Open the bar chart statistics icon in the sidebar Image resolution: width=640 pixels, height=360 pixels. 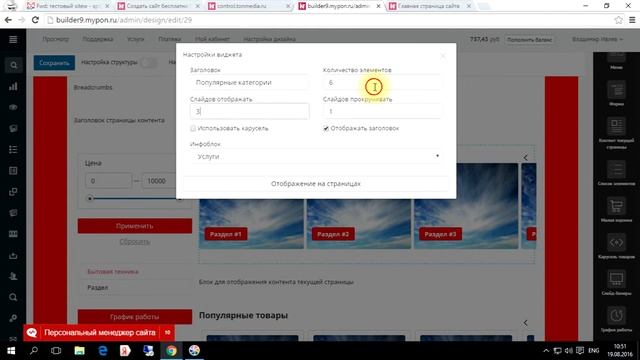13,86
